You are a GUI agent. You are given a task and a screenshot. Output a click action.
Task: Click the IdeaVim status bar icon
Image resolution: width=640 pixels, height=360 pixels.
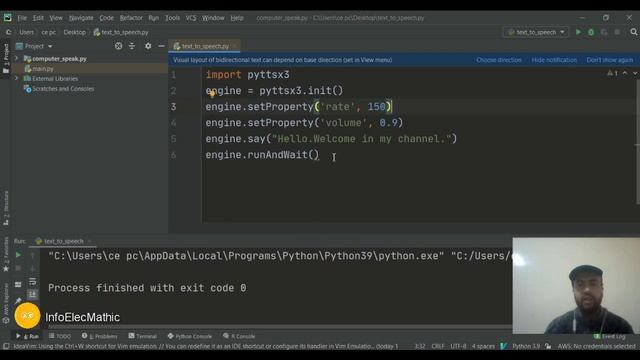pyautogui.click(x=504, y=346)
